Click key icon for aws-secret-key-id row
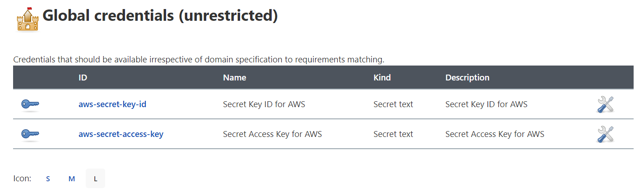 [x=30, y=104]
